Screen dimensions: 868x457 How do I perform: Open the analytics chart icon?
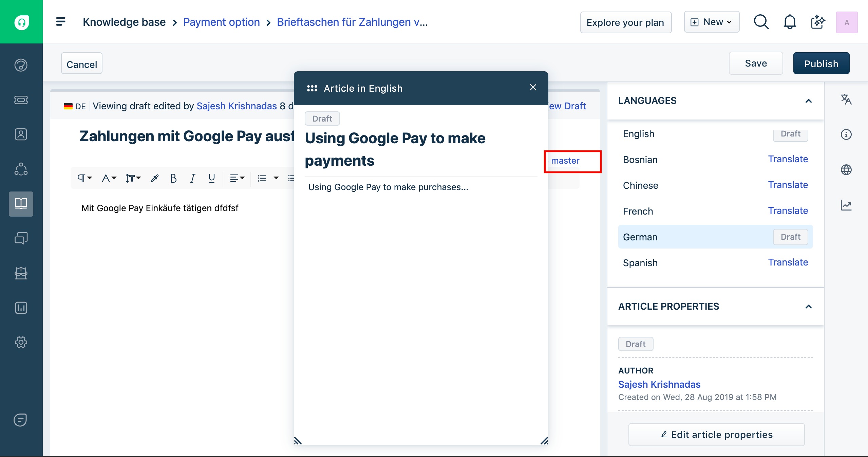pos(846,205)
